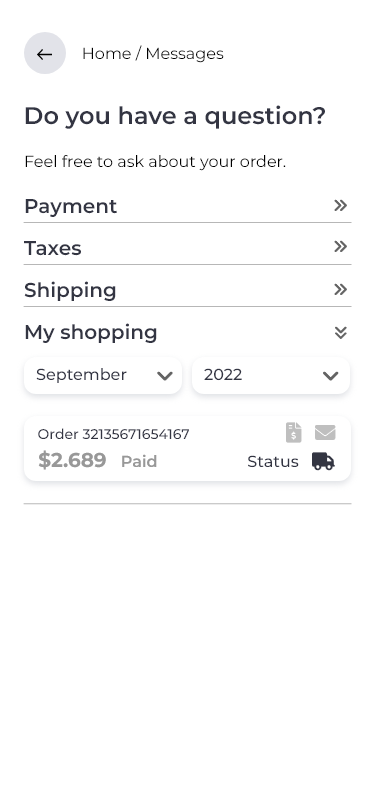Tap the $2.689 order amount
Screen dimensions: 375x812
[x=72, y=460]
